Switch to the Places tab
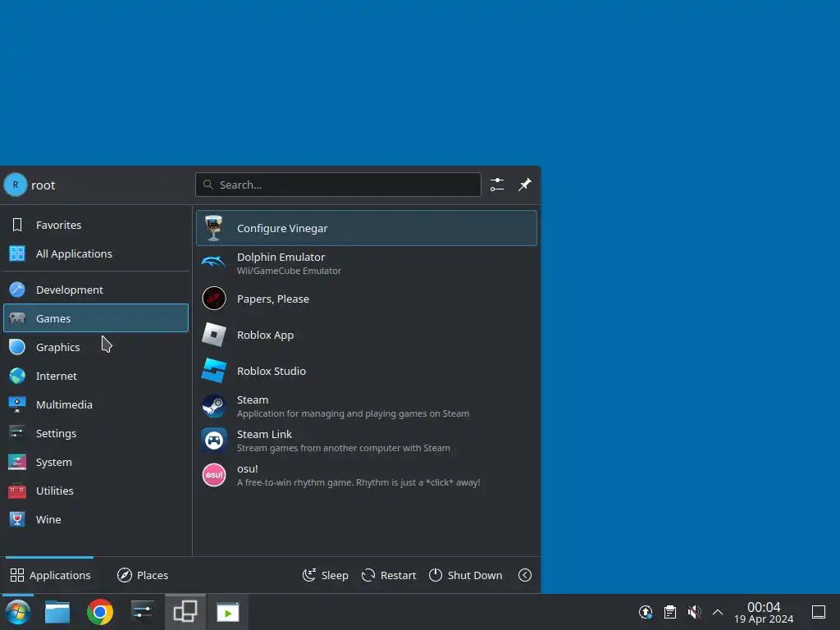840x630 pixels. [x=143, y=575]
